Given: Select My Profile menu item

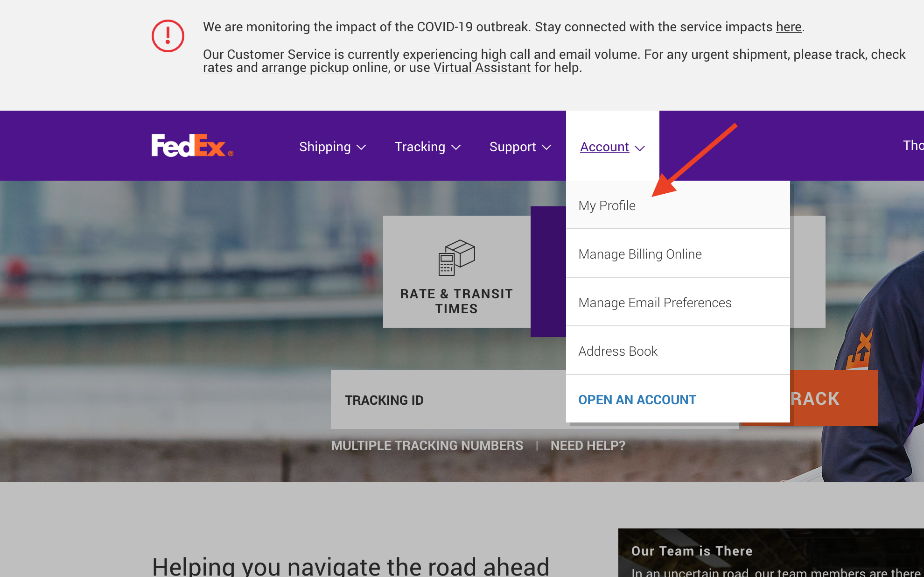Looking at the screenshot, I should pos(607,205).
